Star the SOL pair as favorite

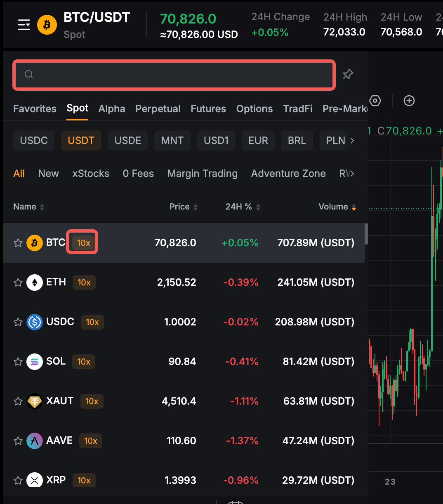click(18, 362)
